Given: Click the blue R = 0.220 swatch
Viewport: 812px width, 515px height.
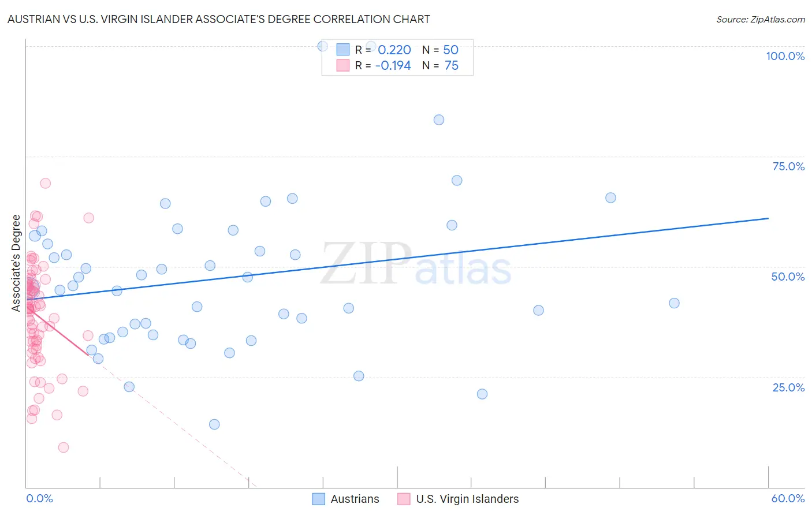Looking at the screenshot, I should click(x=343, y=50).
